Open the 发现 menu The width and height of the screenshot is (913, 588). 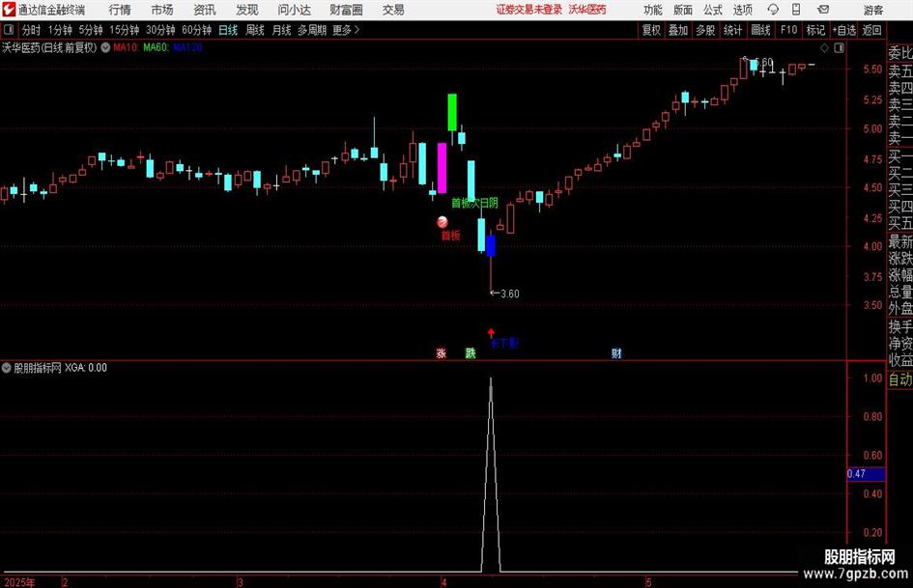point(247,10)
